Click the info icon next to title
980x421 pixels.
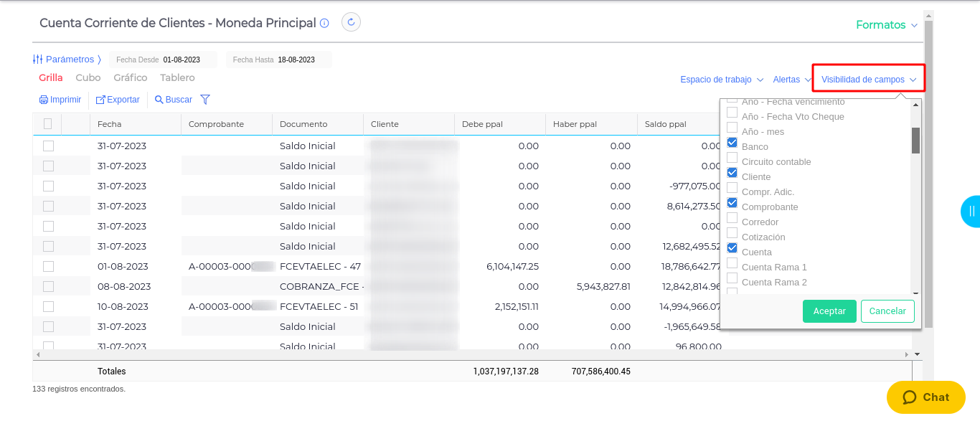(324, 23)
